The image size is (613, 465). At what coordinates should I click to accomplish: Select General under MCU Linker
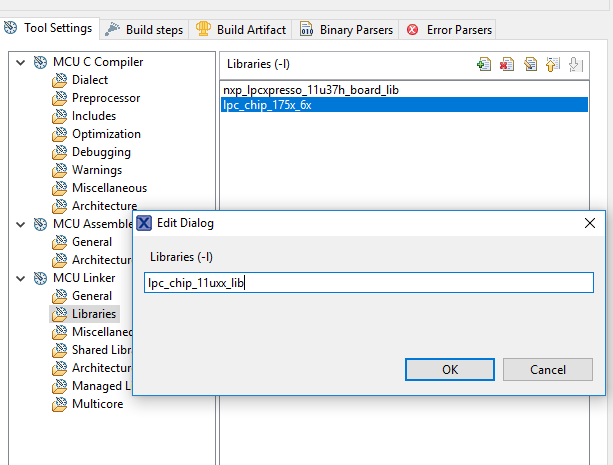coord(92,296)
